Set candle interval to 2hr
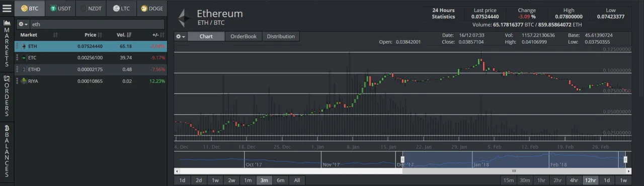This screenshot has height=186, width=644. tap(557, 180)
